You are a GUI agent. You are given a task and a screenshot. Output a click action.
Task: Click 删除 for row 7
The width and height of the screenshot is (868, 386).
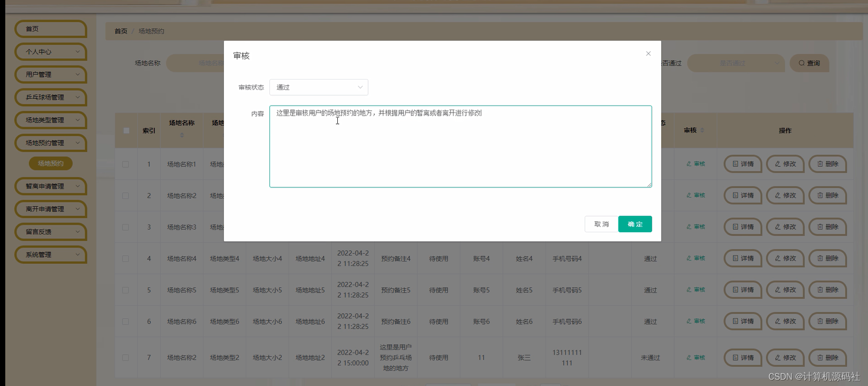[827, 358]
